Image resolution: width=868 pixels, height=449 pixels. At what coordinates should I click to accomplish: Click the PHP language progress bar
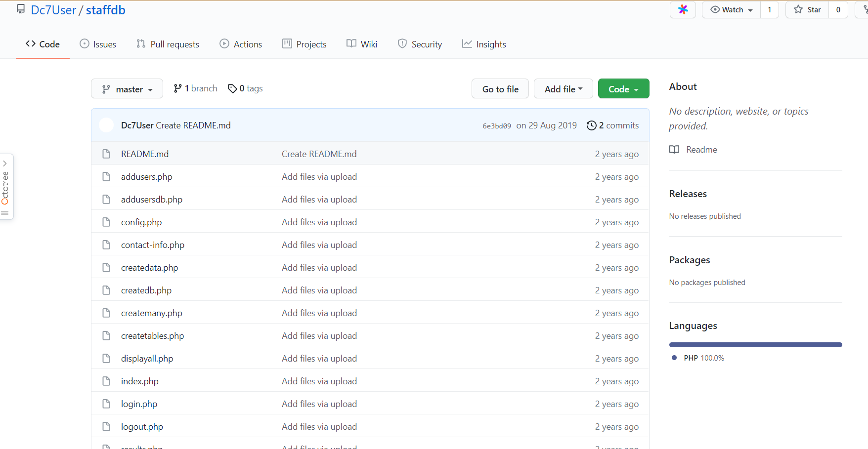(x=755, y=345)
